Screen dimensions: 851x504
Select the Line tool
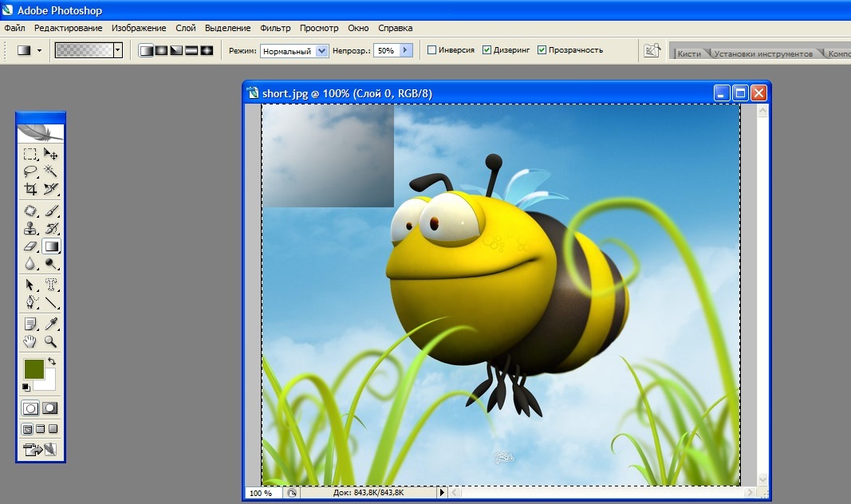51,302
